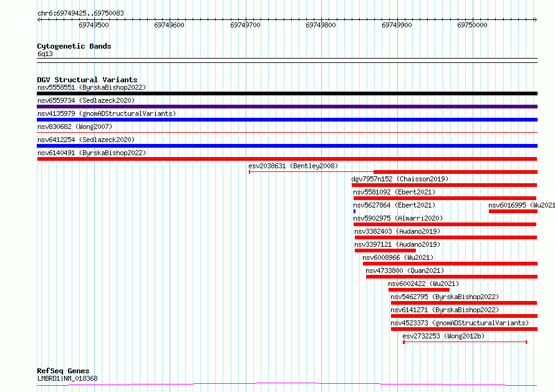Screen dimensions: 555x392
Task: Select nsv5902975 (Almarri2020) label
Action: (398, 218)
